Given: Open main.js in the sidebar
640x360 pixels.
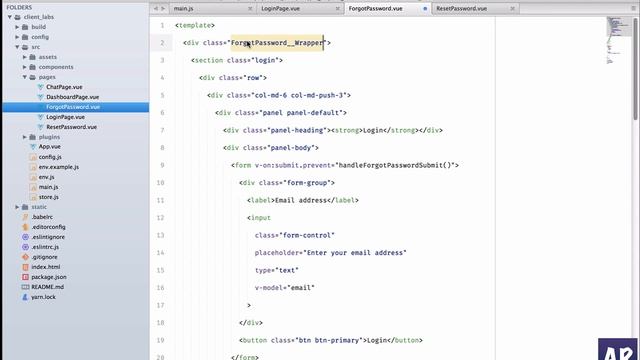Looking at the screenshot, I should pos(49,187).
